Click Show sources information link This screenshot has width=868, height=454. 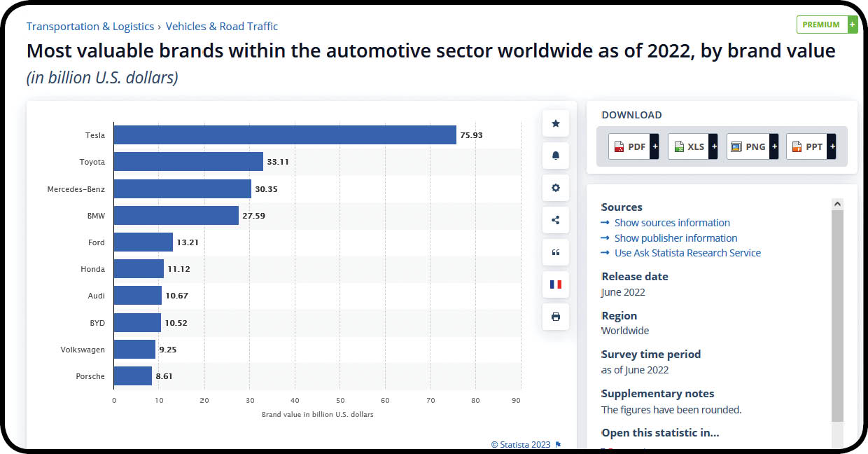click(672, 223)
